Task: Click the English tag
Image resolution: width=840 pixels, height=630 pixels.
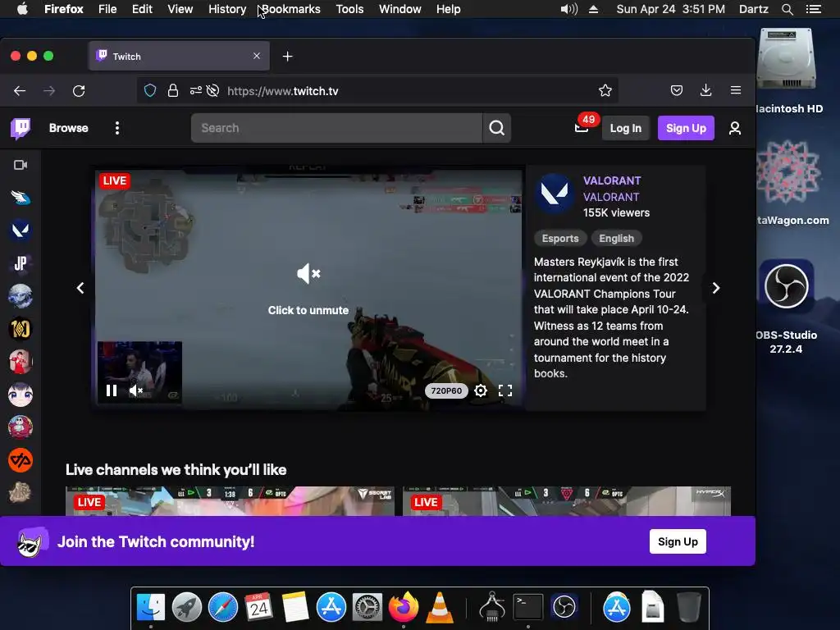Action: pos(617,239)
